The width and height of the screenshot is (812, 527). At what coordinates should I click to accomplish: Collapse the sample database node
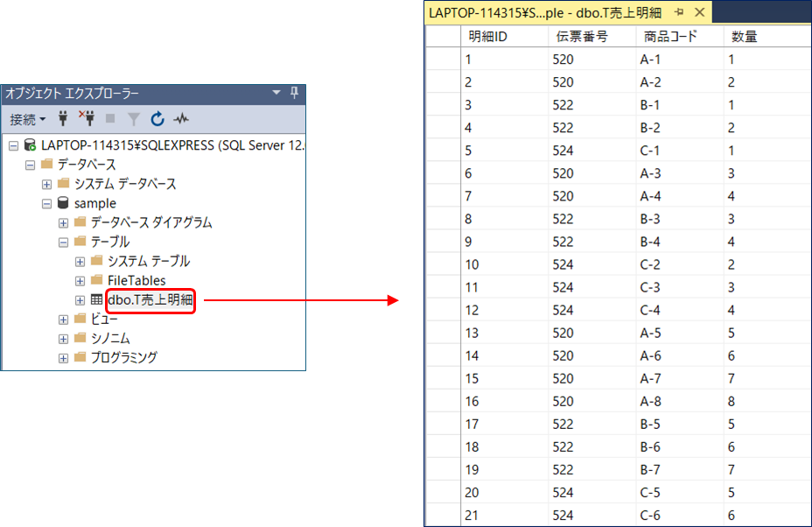tap(46, 204)
